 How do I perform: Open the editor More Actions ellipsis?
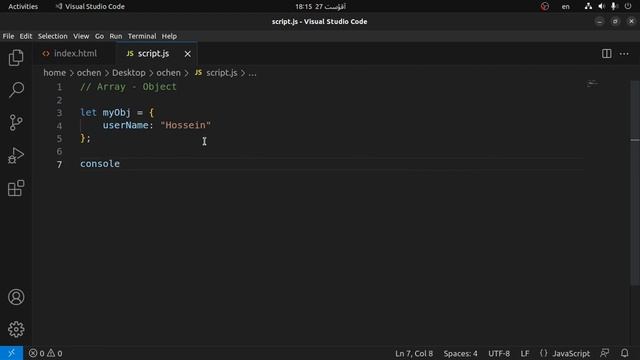coord(624,53)
